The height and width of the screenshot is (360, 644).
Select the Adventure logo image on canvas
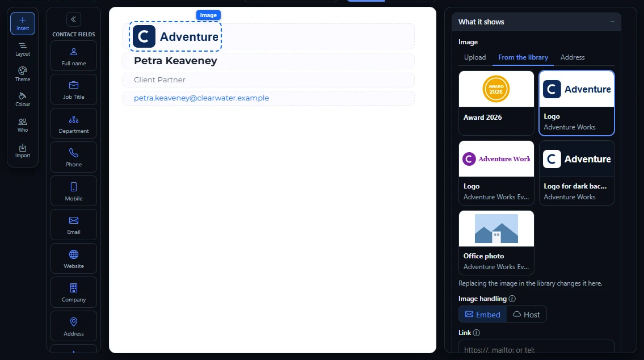[175, 36]
